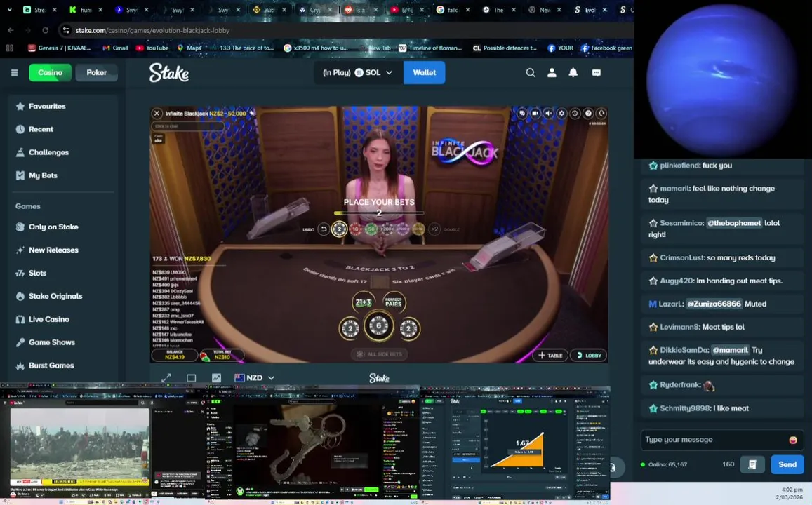Open the in-game settings gear

[561, 114]
